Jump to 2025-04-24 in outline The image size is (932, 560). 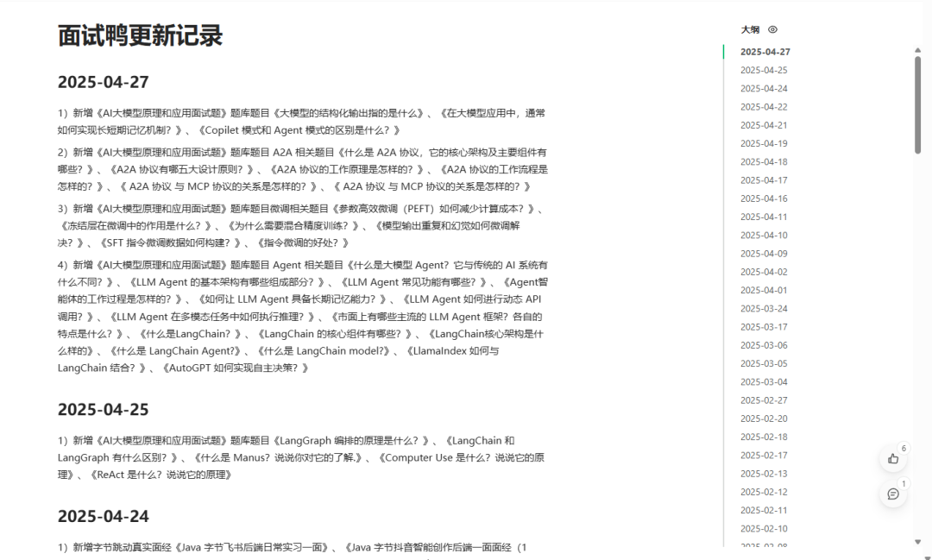[x=764, y=89]
